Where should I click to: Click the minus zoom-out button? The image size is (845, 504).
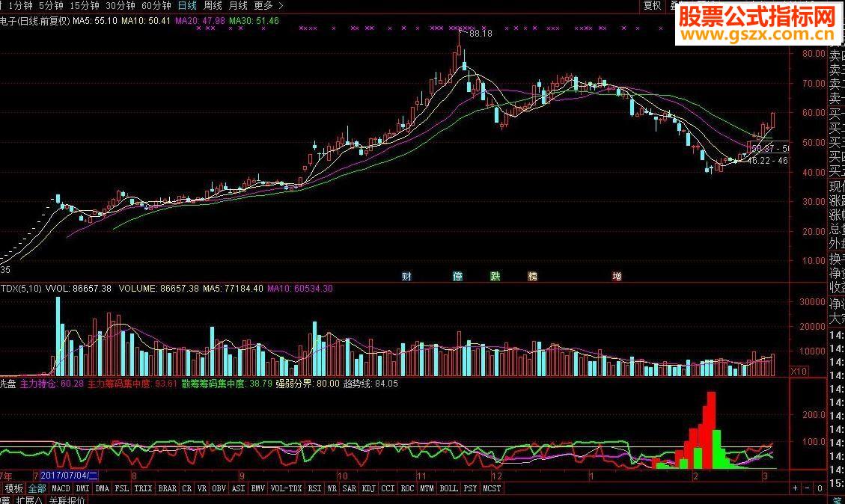(x=808, y=488)
